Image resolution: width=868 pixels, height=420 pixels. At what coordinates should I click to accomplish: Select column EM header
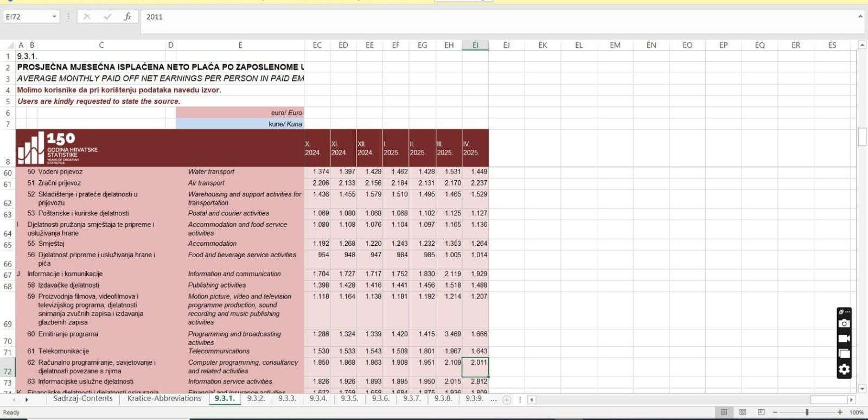pos(615,45)
